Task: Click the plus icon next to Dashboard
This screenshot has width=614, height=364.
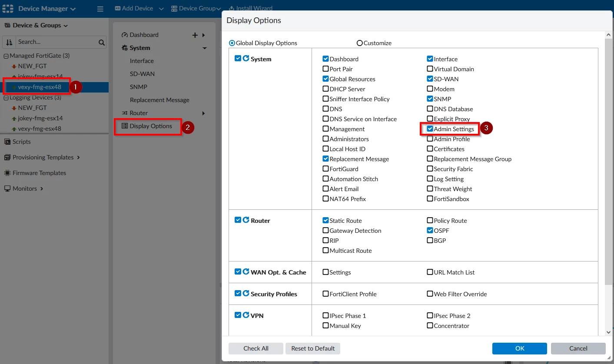Action: pos(195,35)
